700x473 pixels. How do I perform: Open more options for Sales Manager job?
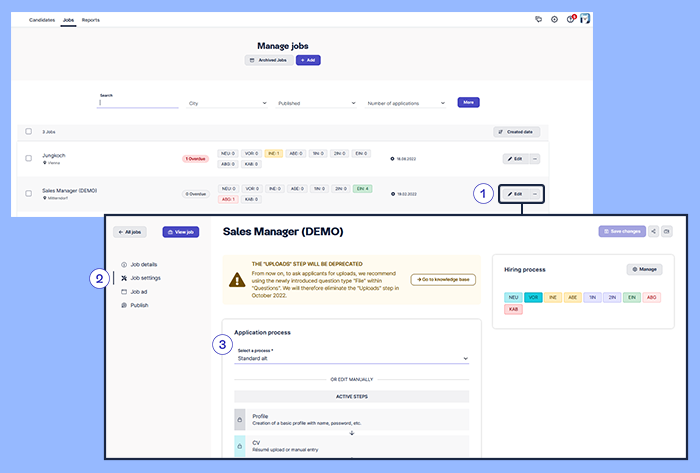(x=536, y=193)
